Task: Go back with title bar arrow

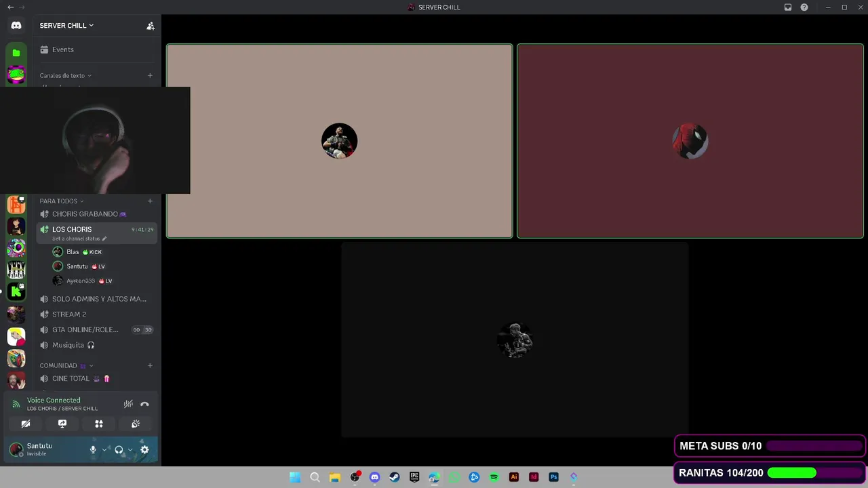Action: 10,7
